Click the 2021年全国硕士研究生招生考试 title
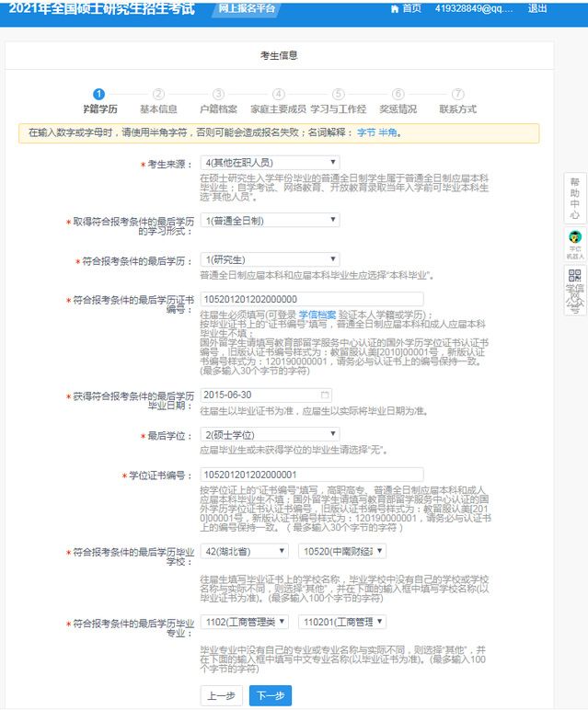 pos(102,8)
